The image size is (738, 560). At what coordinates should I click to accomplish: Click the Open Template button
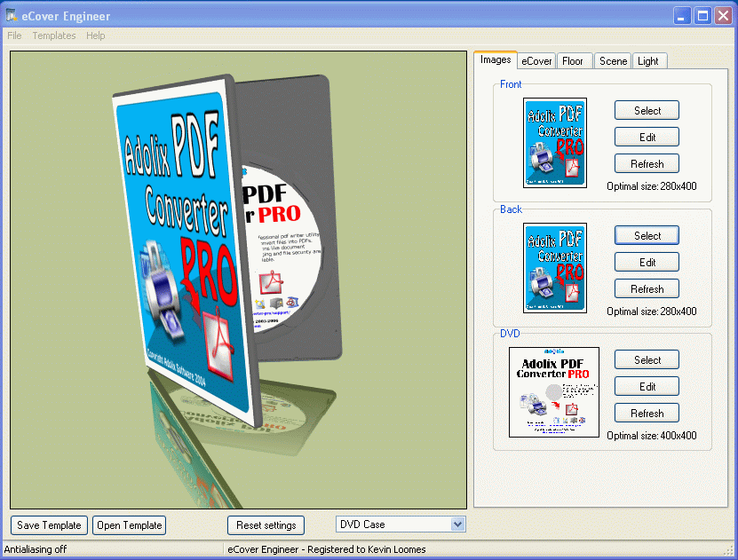pyautogui.click(x=130, y=525)
